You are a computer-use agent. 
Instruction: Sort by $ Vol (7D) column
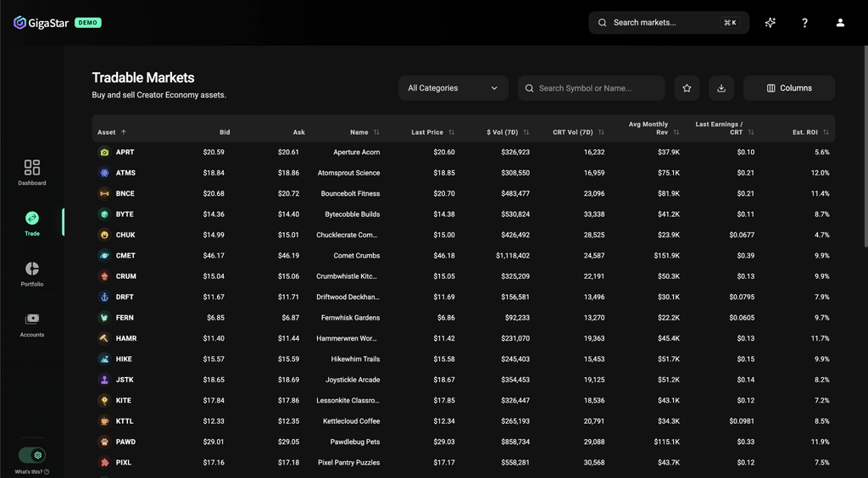[509, 132]
